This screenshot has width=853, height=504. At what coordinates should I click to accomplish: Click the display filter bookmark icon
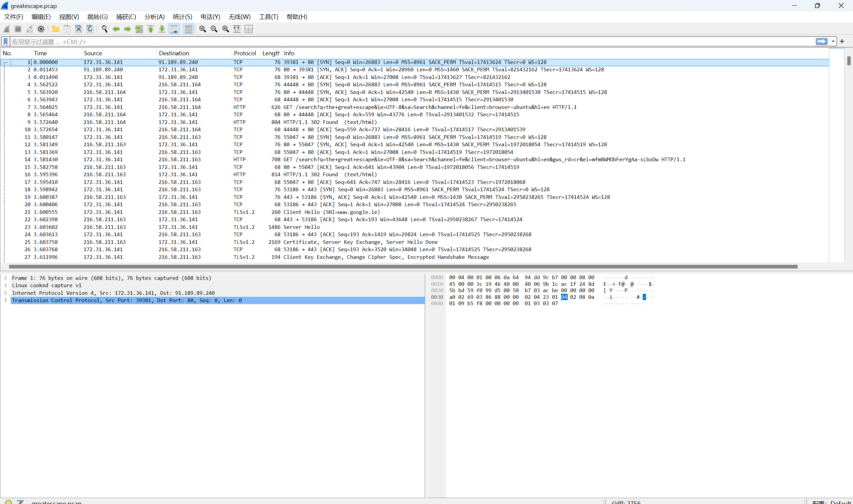point(6,41)
